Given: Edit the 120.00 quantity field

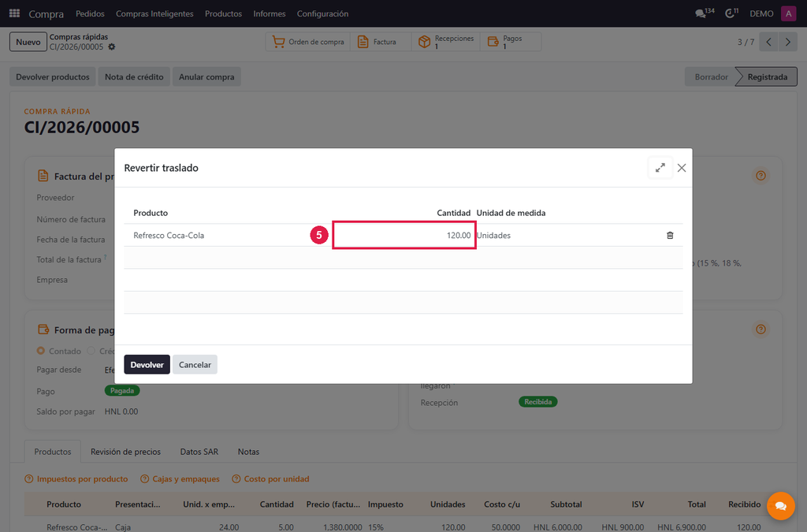Looking at the screenshot, I should pos(404,235).
